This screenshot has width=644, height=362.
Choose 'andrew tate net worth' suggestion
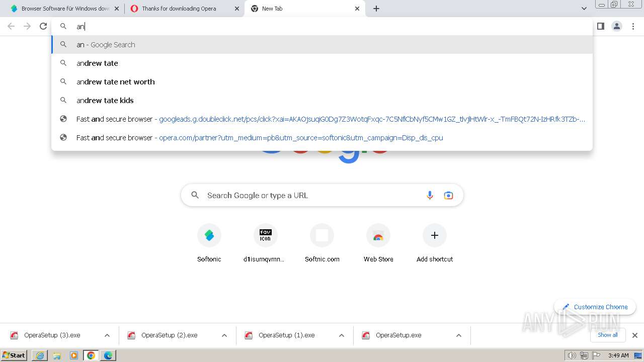click(322, 82)
